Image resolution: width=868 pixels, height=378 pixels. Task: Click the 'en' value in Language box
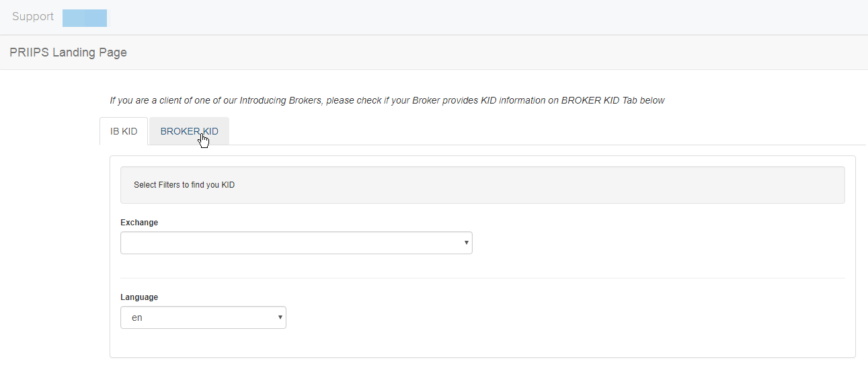point(137,317)
